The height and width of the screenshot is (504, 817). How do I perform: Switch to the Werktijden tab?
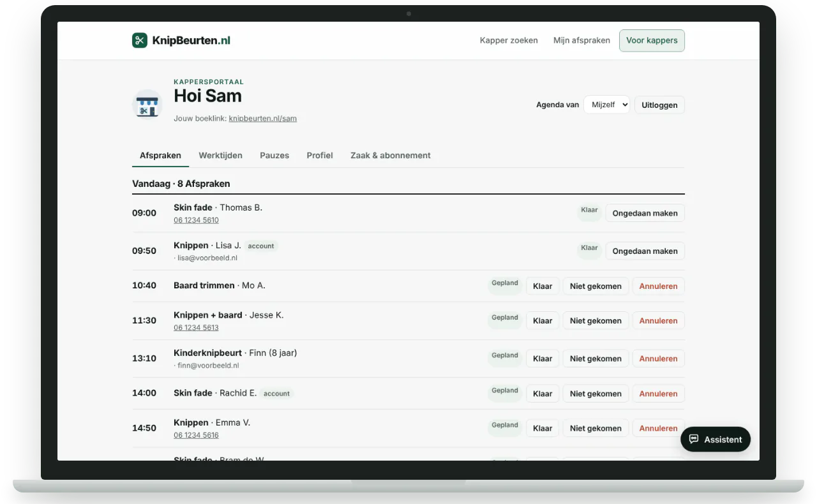(x=220, y=155)
